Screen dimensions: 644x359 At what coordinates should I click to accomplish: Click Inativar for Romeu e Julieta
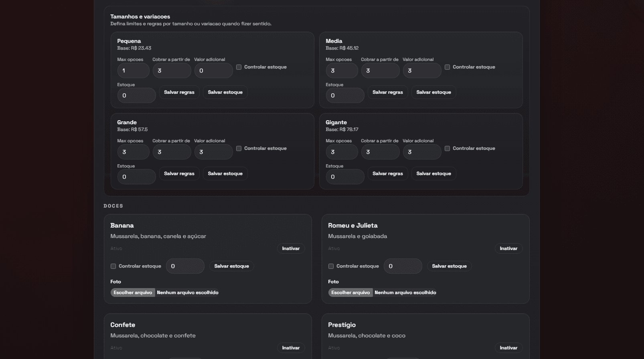pos(508,249)
